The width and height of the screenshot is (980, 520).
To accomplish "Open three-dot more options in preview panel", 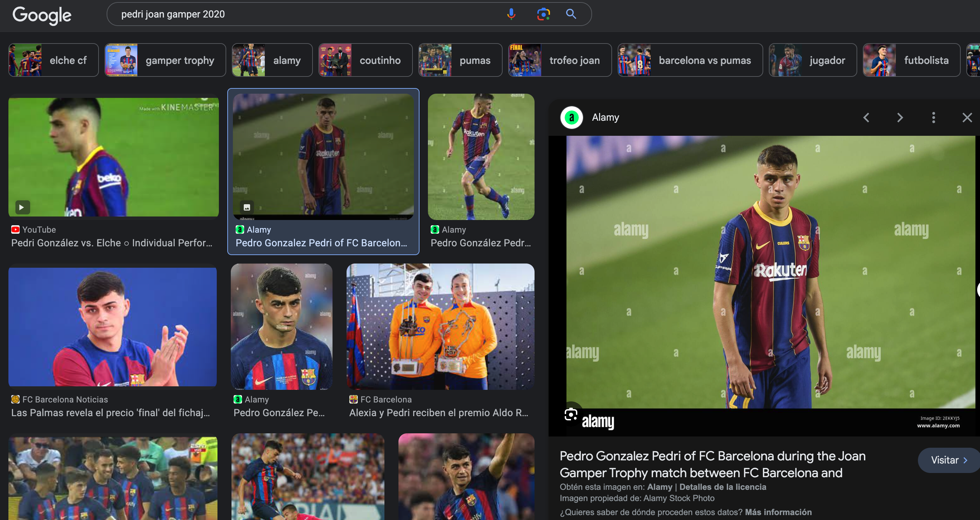I will pyautogui.click(x=933, y=118).
